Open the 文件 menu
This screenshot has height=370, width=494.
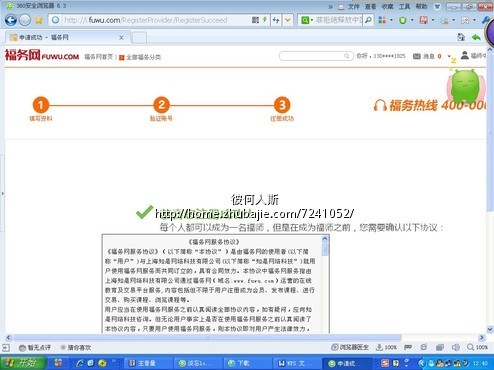coord(353,6)
